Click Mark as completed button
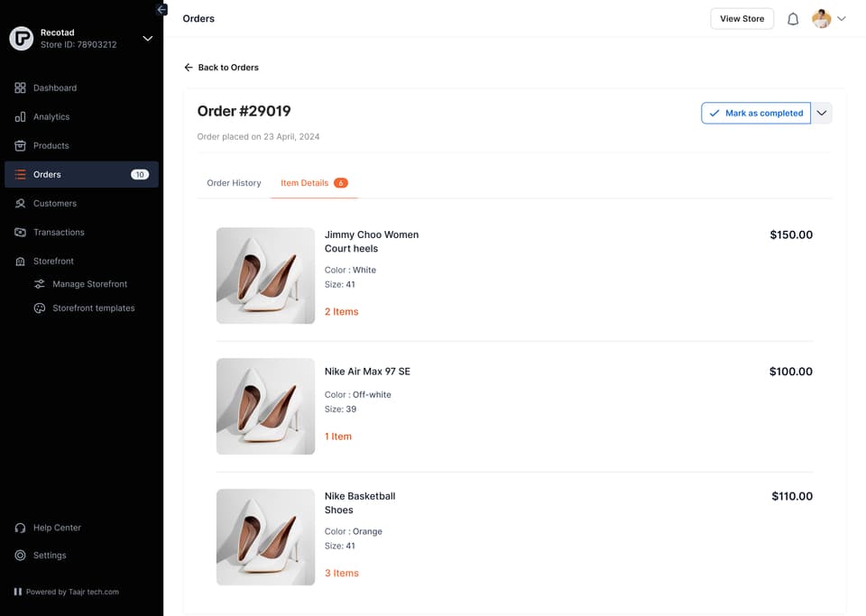866x616 pixels. [756, 113]
